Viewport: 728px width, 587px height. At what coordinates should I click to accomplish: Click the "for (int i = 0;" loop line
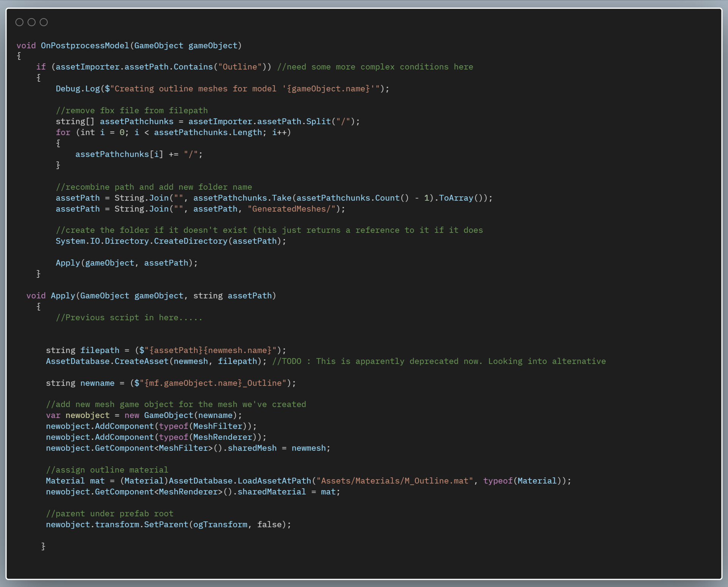pos(173,132)
